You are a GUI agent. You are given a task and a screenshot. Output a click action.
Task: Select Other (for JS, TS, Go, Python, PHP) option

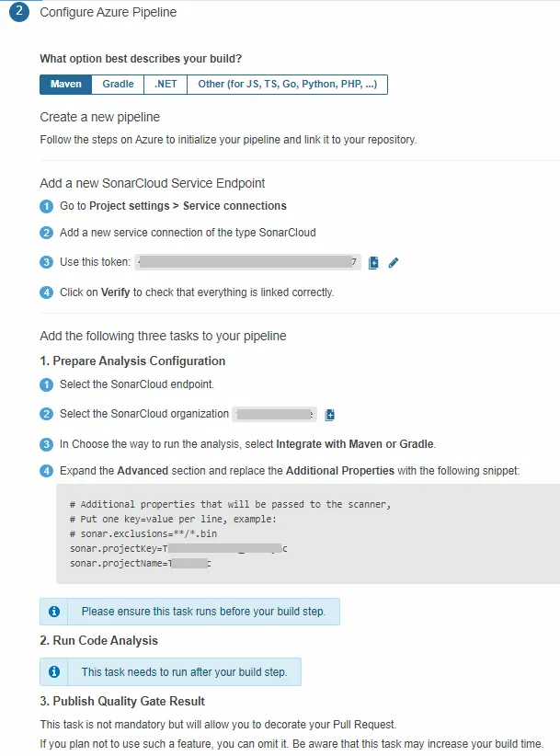(x=287, y=85)
